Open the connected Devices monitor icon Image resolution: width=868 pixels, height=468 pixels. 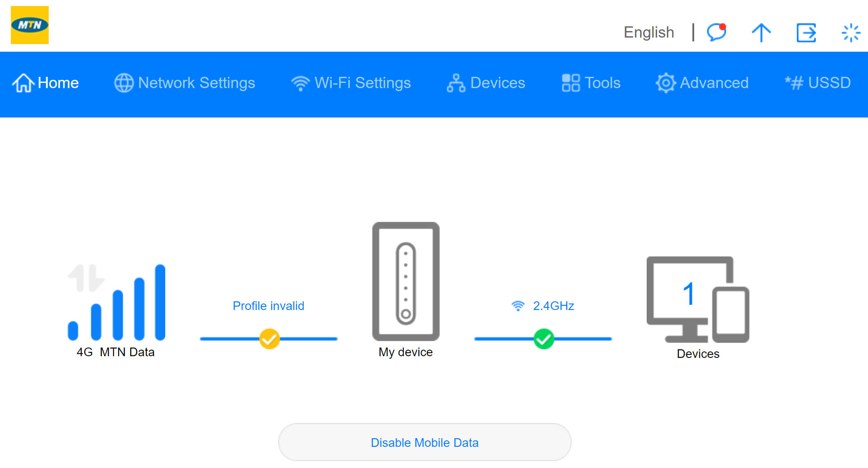tap(698, 299)
